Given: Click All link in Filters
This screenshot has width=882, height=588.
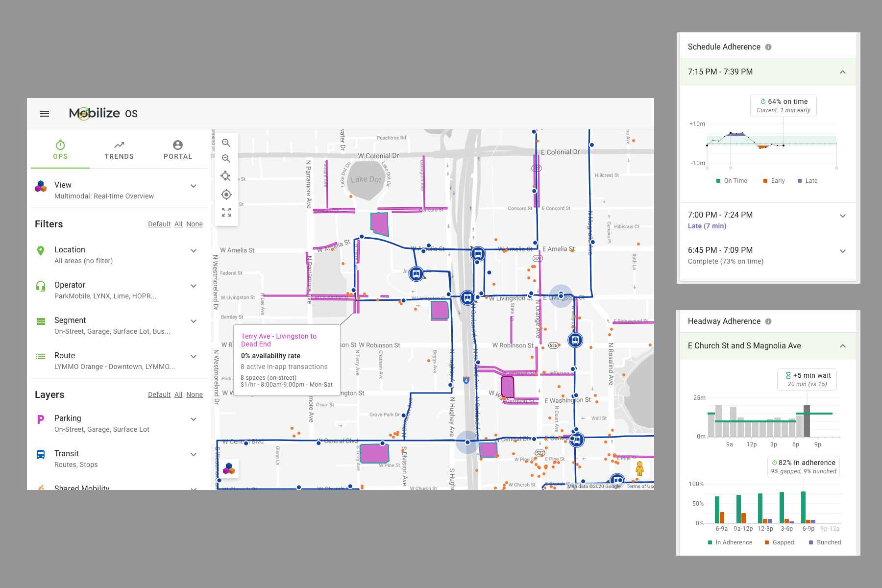Looking at the screenshot, I should click(x=178, y=224).
